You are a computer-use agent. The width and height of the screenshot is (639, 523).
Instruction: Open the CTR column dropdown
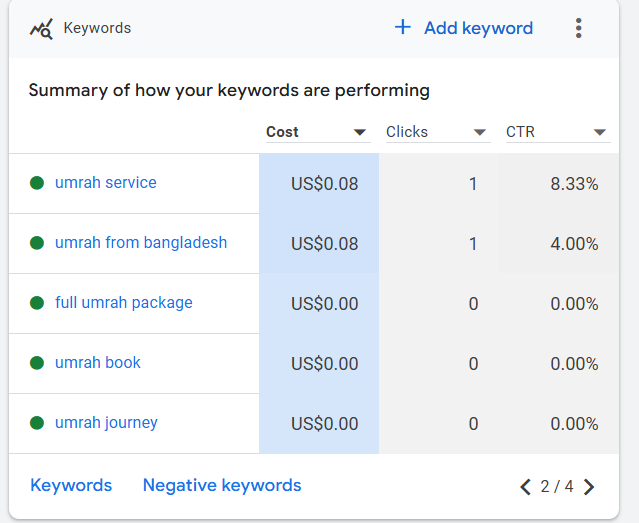[x=600, y=133]
